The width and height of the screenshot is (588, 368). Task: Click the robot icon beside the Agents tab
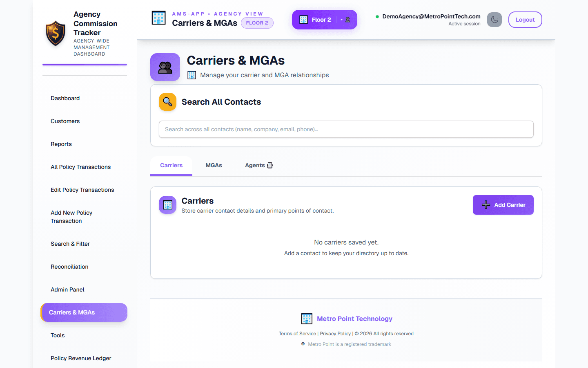pyautogui.click(x=270, y=165)
